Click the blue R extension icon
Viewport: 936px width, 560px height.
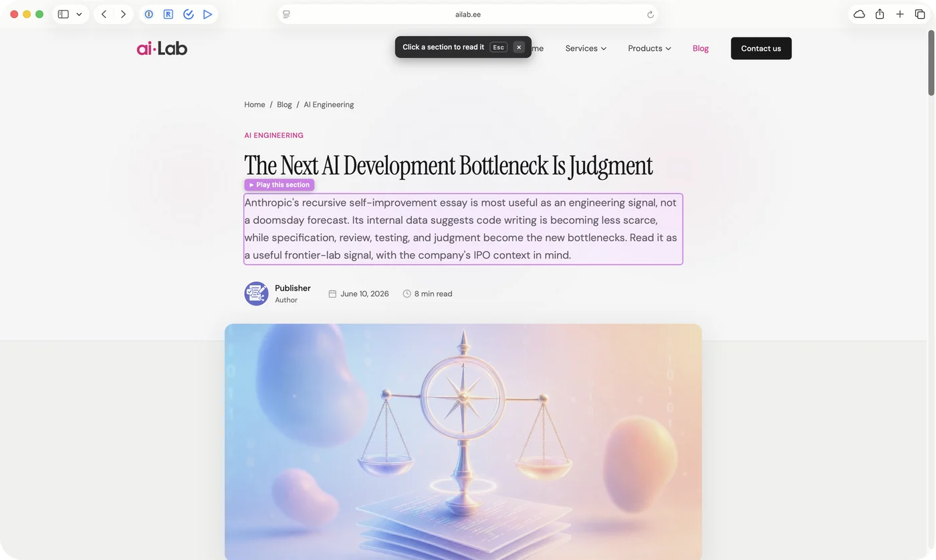tap(168, 14)
